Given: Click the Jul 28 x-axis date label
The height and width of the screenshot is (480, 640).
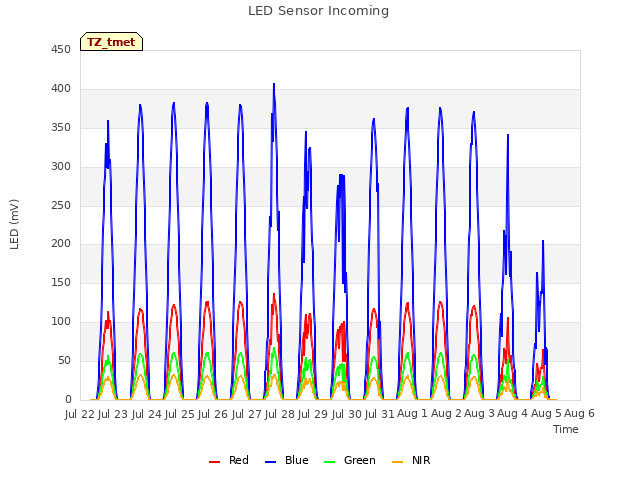Looking at the screenshot, I should [x=280, y=414].
